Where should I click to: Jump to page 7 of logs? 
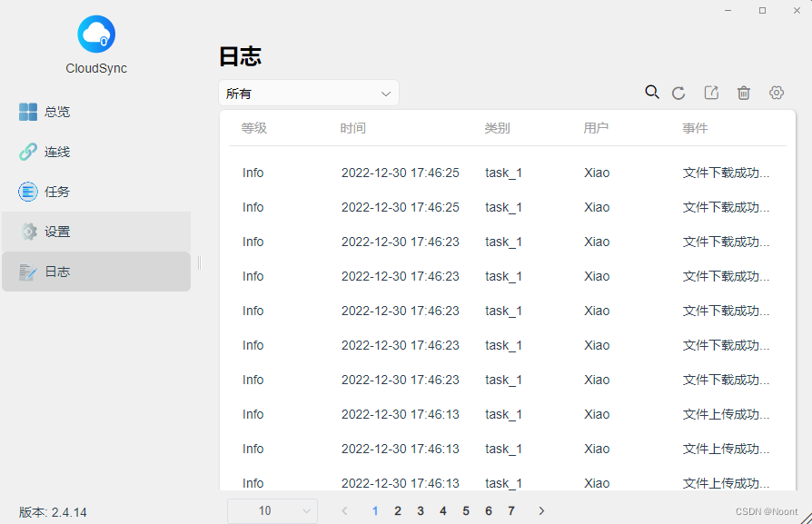511,511
